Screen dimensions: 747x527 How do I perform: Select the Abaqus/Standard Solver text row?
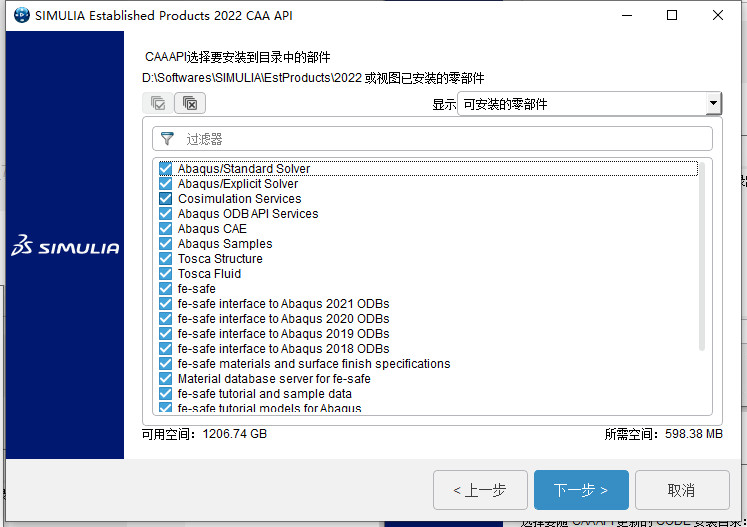pyautogui.click(x=428, y=169)
